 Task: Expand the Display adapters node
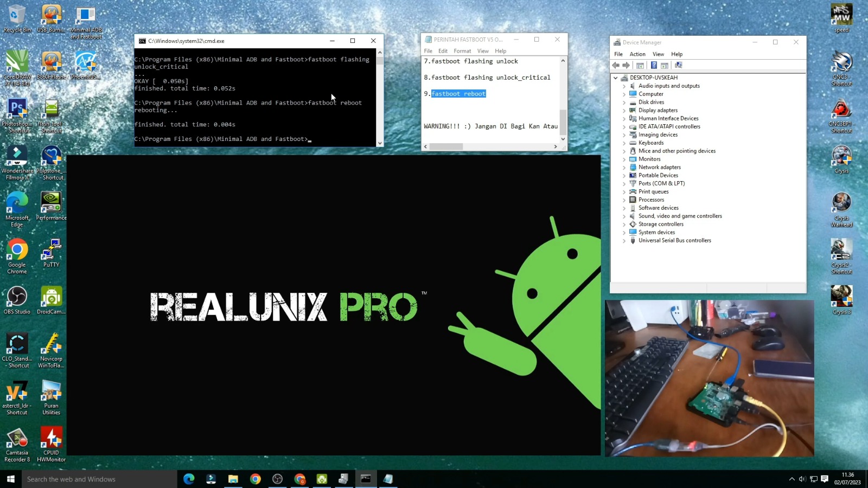click(x=624, y=111)
